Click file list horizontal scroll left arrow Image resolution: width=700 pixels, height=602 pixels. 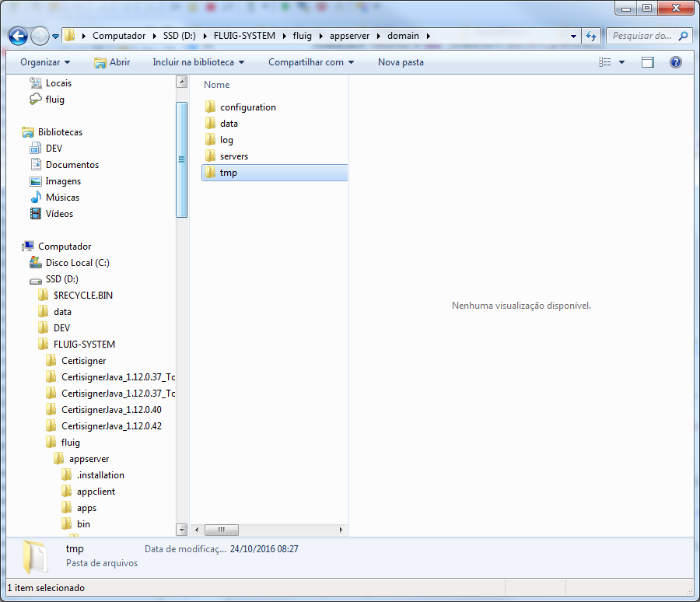pos(197,530)
